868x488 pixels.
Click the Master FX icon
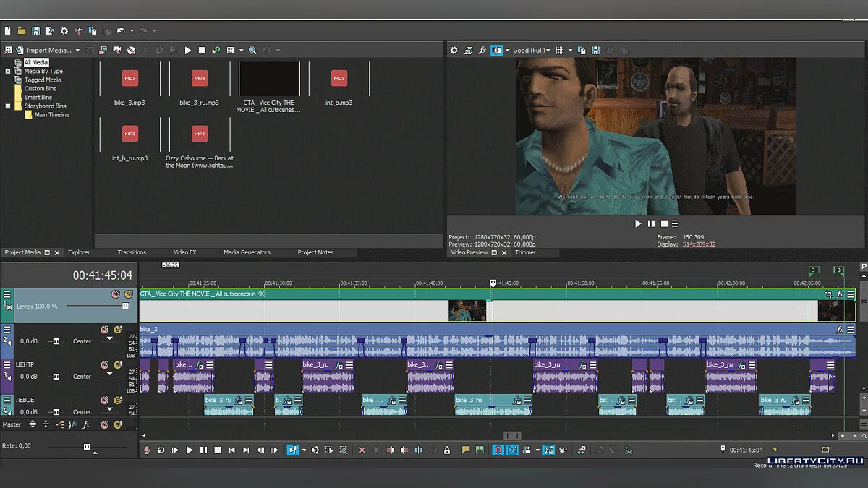coord(86,425)
